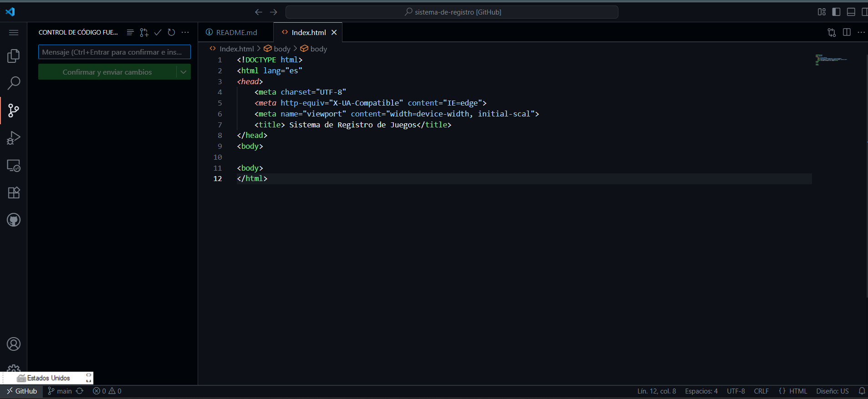Open source control more actions menu

tap(185, 32)
